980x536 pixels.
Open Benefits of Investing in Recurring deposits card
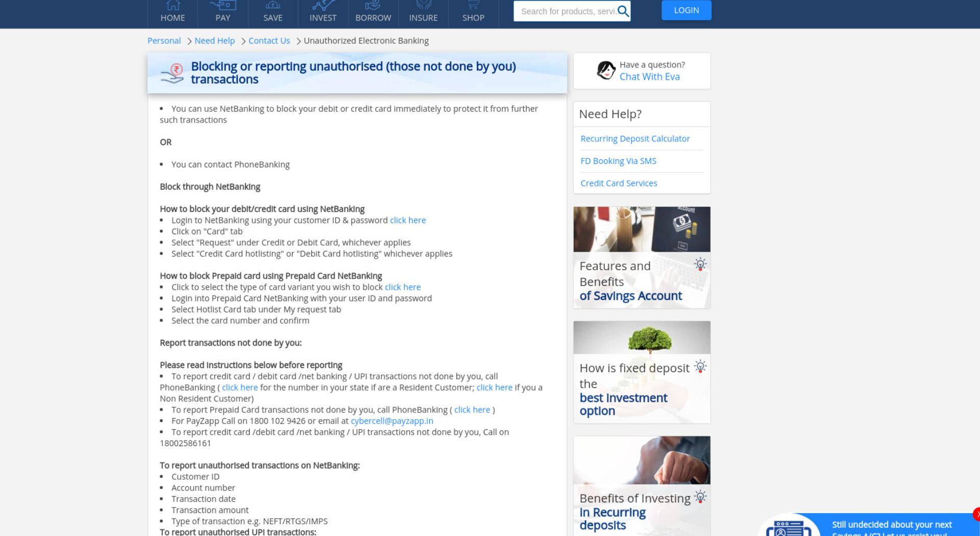pyautogui.click(x=642, y=485)
